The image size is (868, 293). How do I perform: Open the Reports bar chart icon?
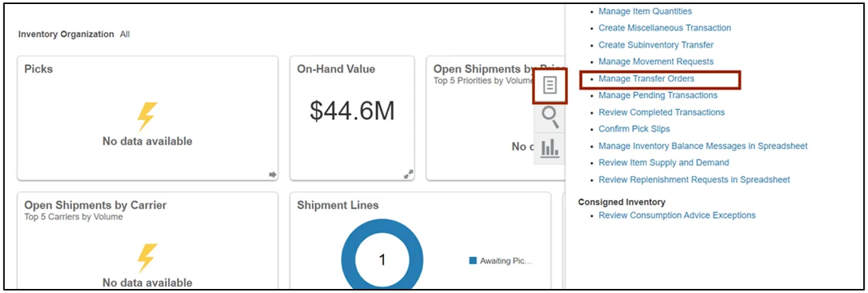pos(550,147)
